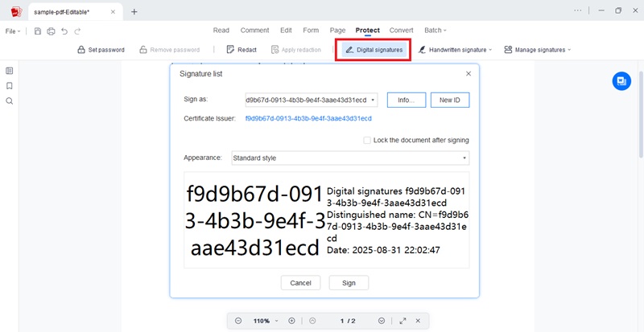The height and width of the screenshot is (332, 644).
Task: Close the bottom page navigation bar
Action: coord(418,321)
